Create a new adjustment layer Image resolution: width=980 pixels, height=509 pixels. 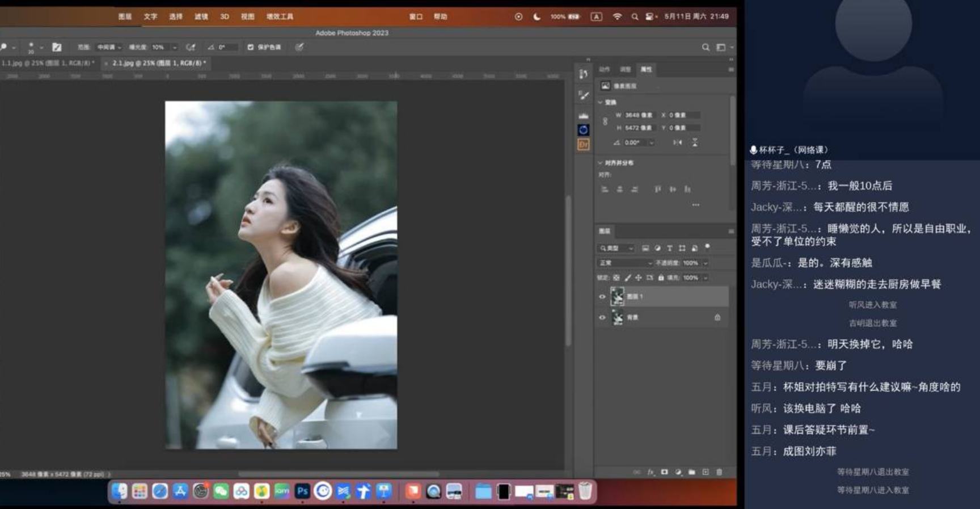pyautogui.click(x=678, y=472)
